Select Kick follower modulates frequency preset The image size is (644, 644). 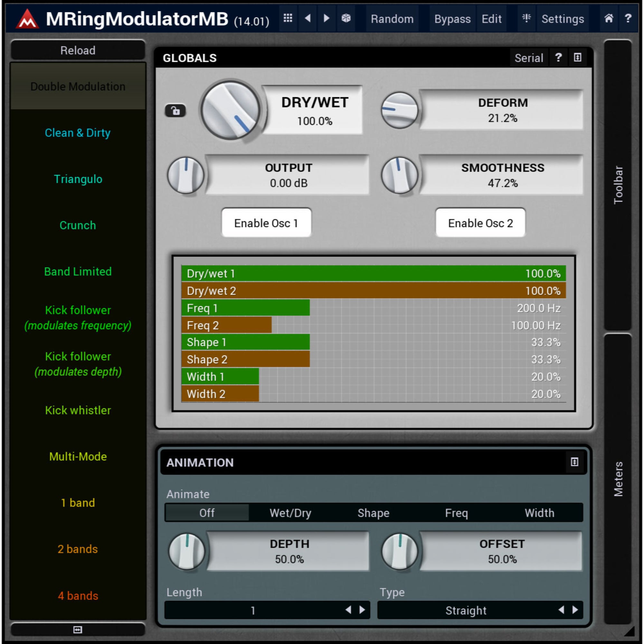78,318
